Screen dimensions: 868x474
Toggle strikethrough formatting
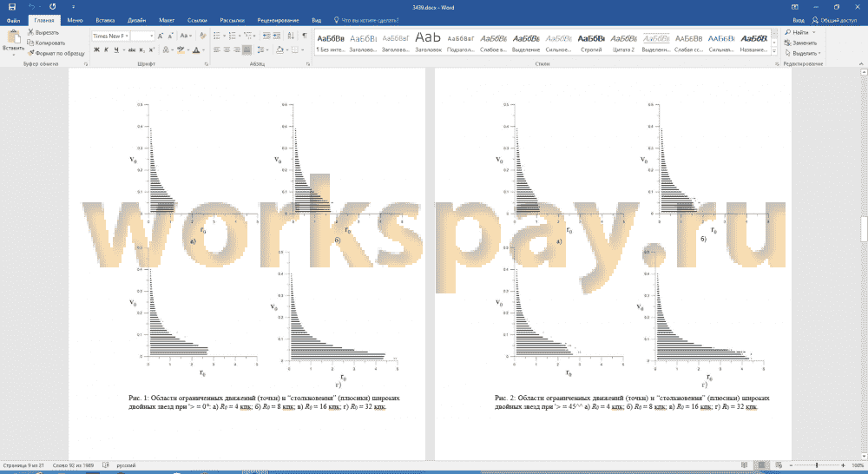coord(132,49)
